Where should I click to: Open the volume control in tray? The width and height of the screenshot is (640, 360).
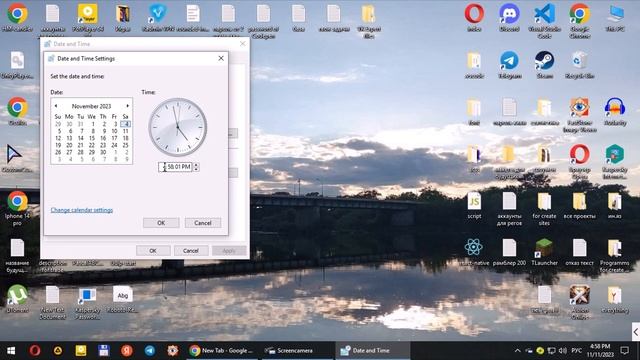(x=562, y=351)
